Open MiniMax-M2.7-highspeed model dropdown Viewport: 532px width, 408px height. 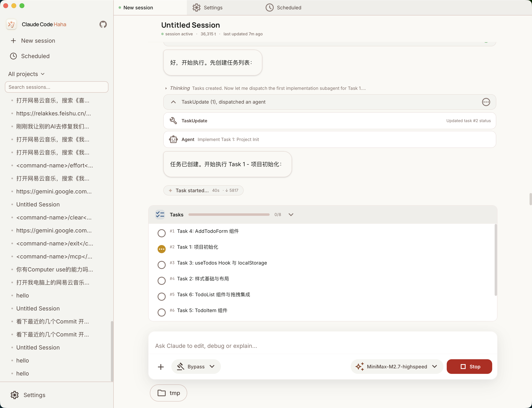point(397,367)
